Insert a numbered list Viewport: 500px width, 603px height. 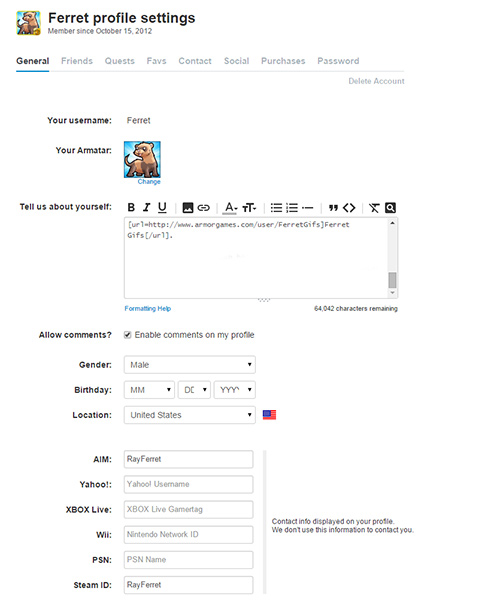(292, 208)
